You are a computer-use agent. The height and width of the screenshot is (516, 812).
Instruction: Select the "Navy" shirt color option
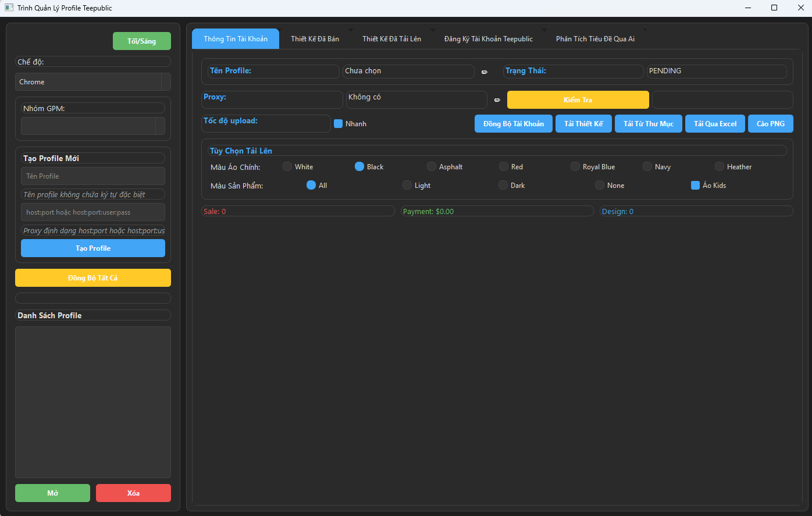(647, 166)
